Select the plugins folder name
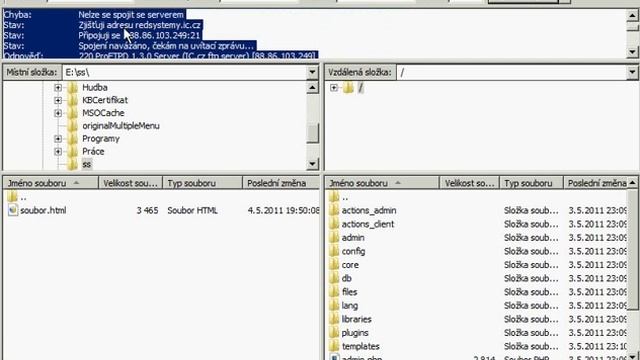This screenshot has width=640, height=360. click(355, 333)
